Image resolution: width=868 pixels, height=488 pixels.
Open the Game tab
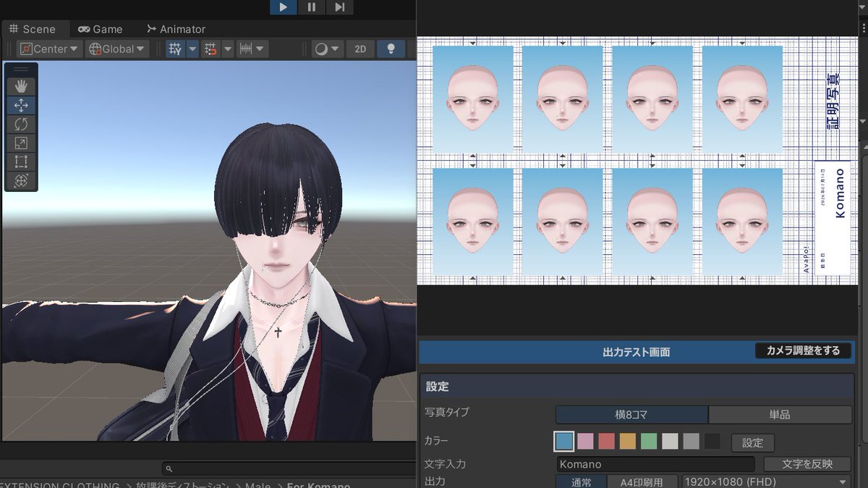(101, 29)
